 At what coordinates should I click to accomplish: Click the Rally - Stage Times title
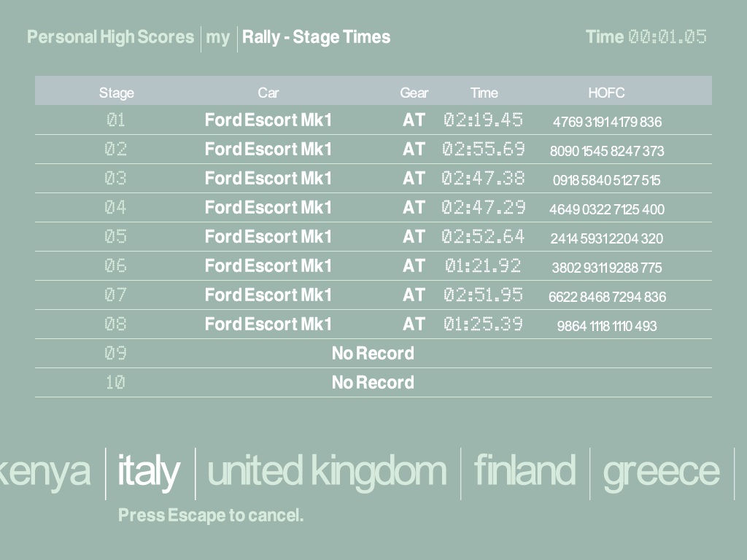point(316,37)
